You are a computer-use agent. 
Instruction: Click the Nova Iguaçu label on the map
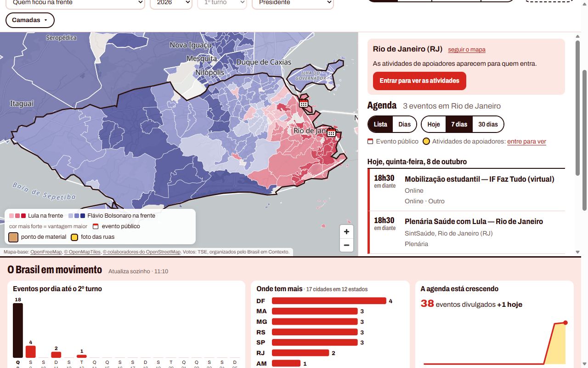coord(191,45)
